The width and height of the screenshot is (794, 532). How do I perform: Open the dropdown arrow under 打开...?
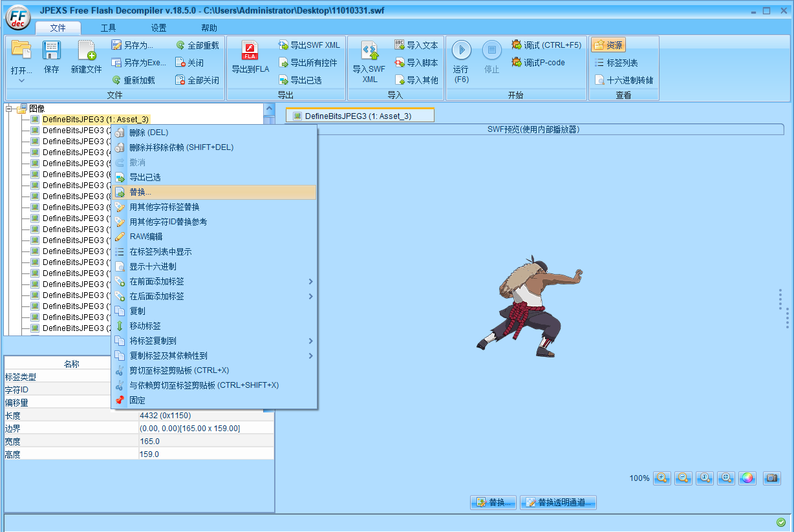pyautogui.click(x=21, y=81)
